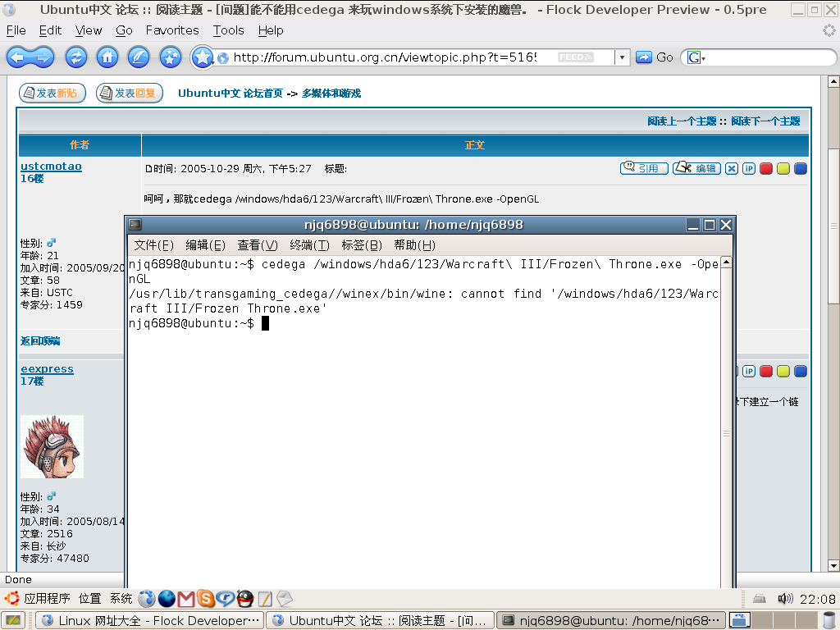The height and width of the screenshot is (630, 840).
Task: Open the Go menu in Flock
Action: pos(124,30)
